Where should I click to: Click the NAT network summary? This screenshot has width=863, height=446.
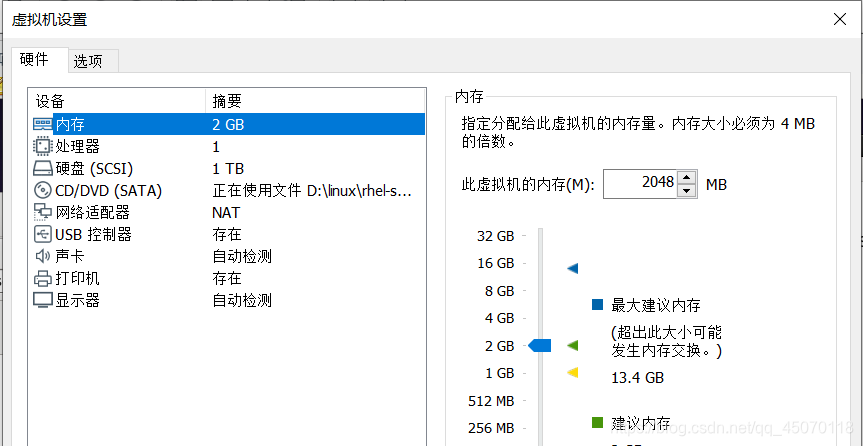pyautogui.click(x=226, y=213)
